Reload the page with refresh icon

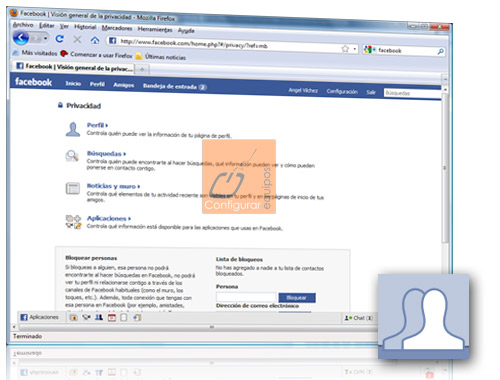click(60, 39)
